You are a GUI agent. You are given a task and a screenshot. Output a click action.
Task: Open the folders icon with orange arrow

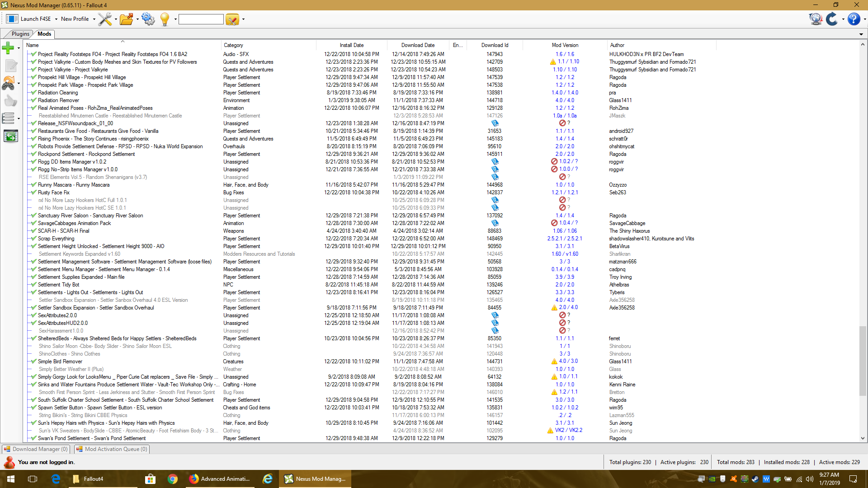[127, 19]
